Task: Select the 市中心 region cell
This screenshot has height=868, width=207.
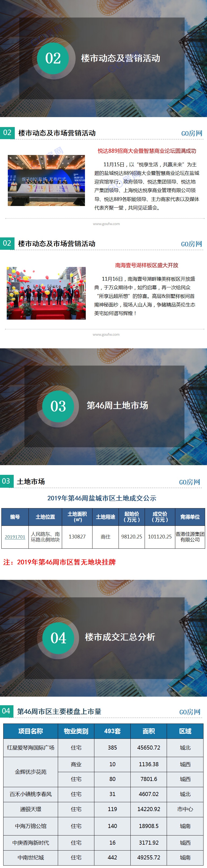Action: click(x=185, y=809)
